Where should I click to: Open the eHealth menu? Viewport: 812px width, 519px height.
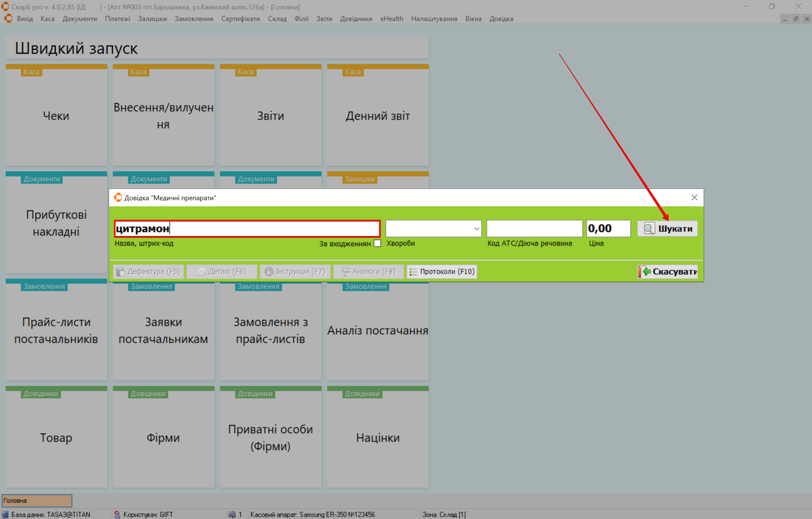pos(392,19)
